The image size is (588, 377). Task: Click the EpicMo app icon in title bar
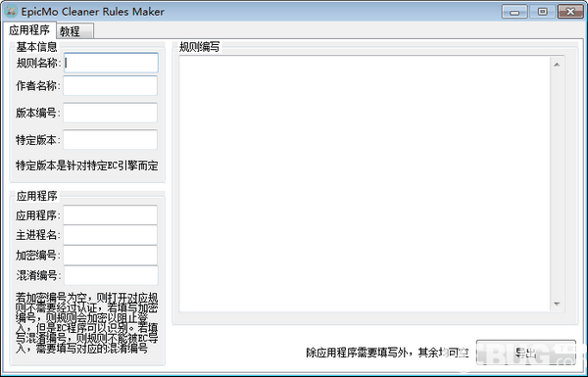[x=11, y=11]
